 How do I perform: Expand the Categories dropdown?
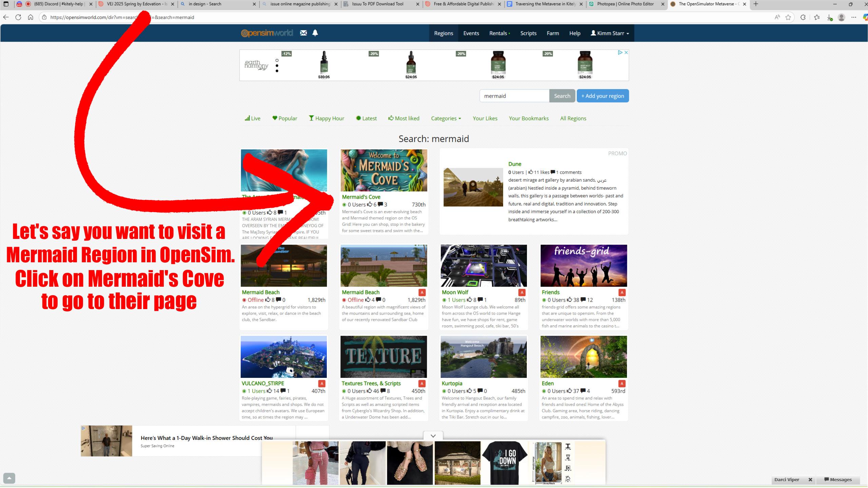click(446, 118)
